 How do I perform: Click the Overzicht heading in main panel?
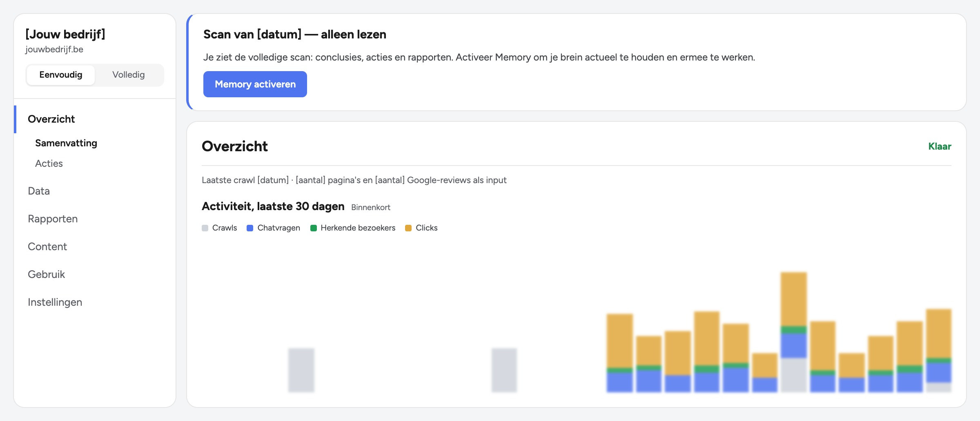pos(235,146)
